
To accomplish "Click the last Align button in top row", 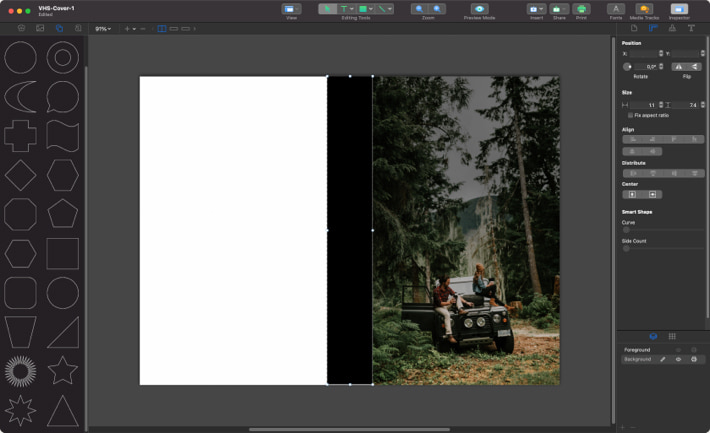I will 694,140.
